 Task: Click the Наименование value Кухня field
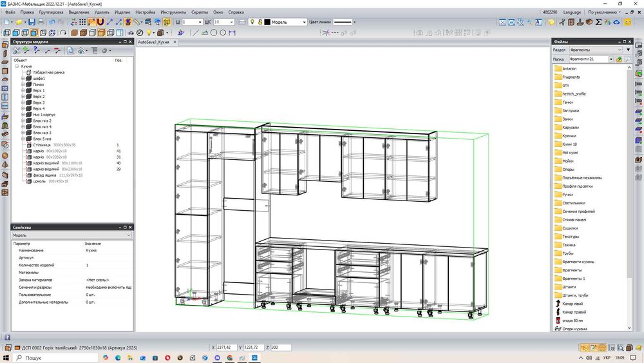click(108, 250)
